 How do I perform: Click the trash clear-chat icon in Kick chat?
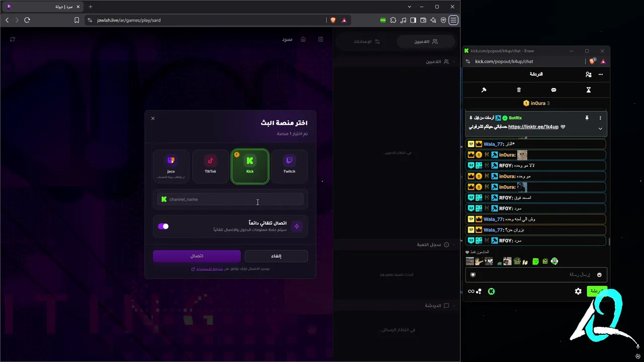tap(519, 90)
